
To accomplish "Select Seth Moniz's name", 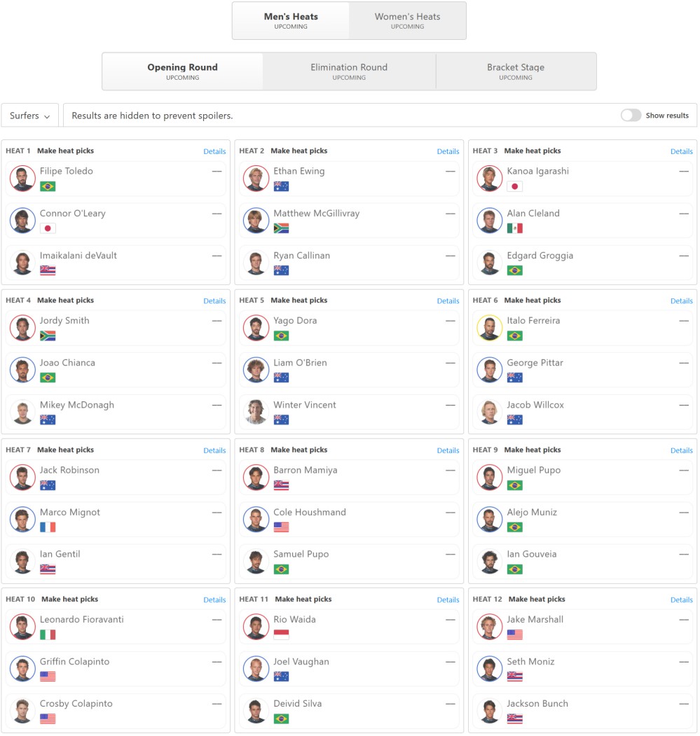I will coord(530,661).
